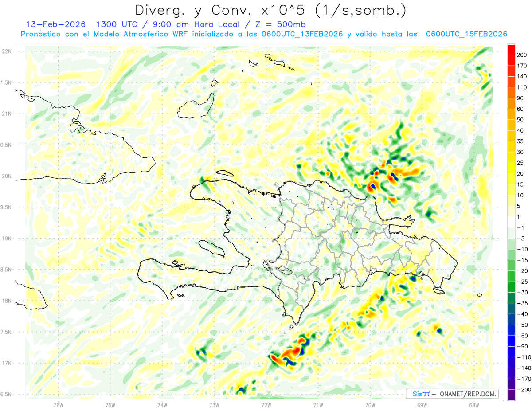This screenshot has height=411, width=532.
Task: Click the "-15" color bar value
Action: (523, 260)
